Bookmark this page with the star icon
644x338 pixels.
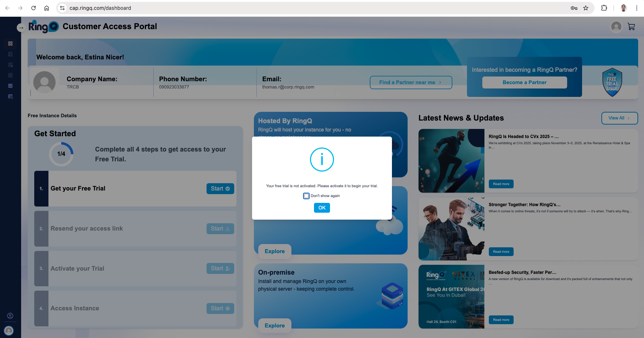586,8
